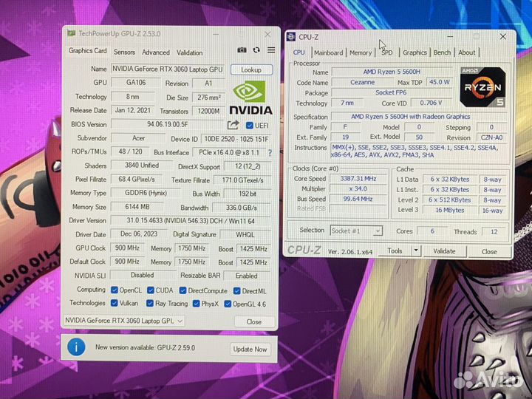Toggle the OpenGL 4.6 checkbox
The image size is (532, 399).
pyautogui.click(x=228, y=304)
